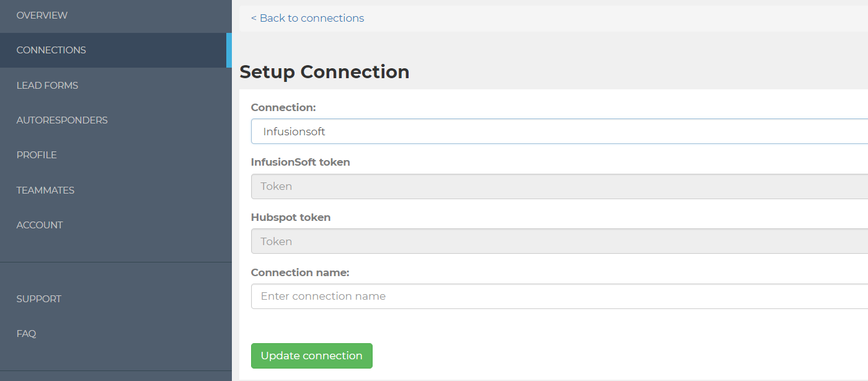
Task: Open the Support page
Action: (39, 299)
